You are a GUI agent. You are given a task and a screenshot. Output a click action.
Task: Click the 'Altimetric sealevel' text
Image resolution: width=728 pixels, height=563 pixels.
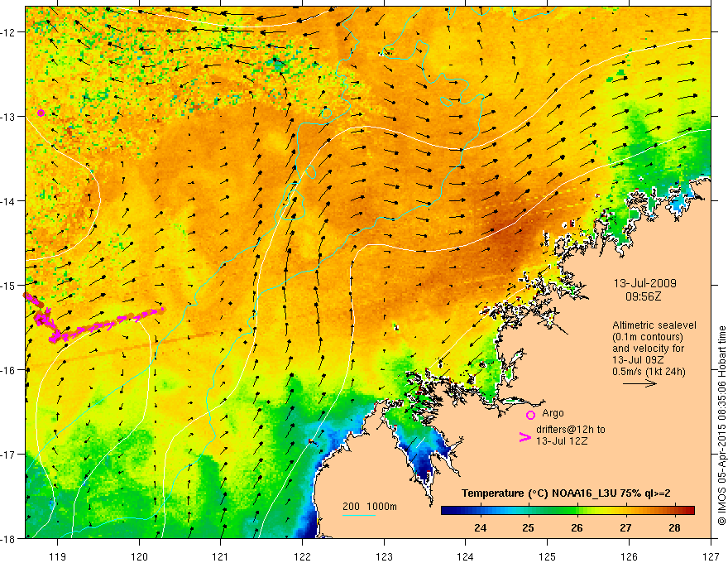654,325
